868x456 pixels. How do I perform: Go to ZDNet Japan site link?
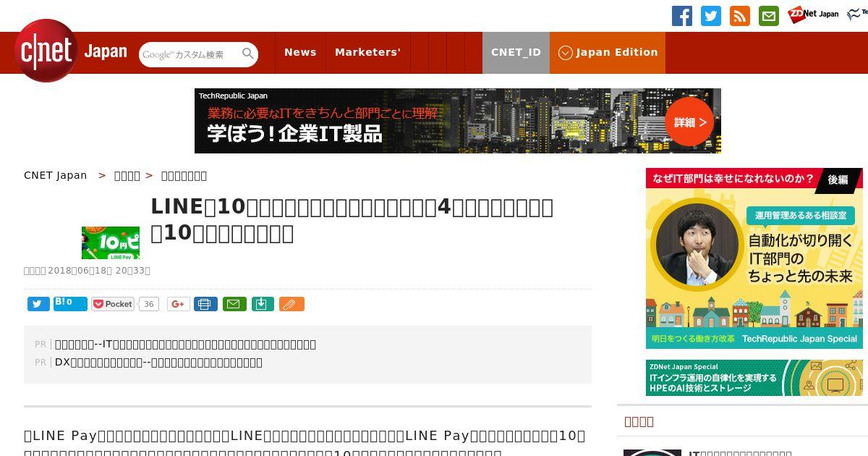coord(813,14)
